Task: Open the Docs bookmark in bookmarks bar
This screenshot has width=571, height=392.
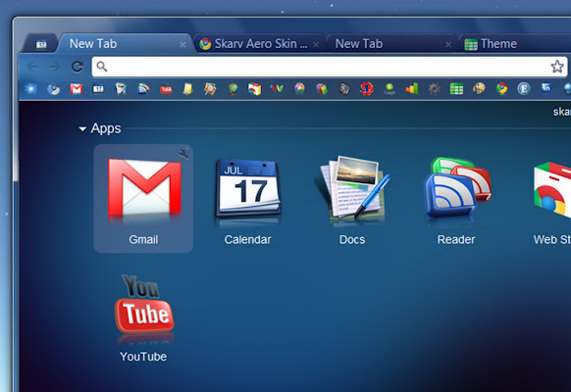Action: (x=121, y=89)
